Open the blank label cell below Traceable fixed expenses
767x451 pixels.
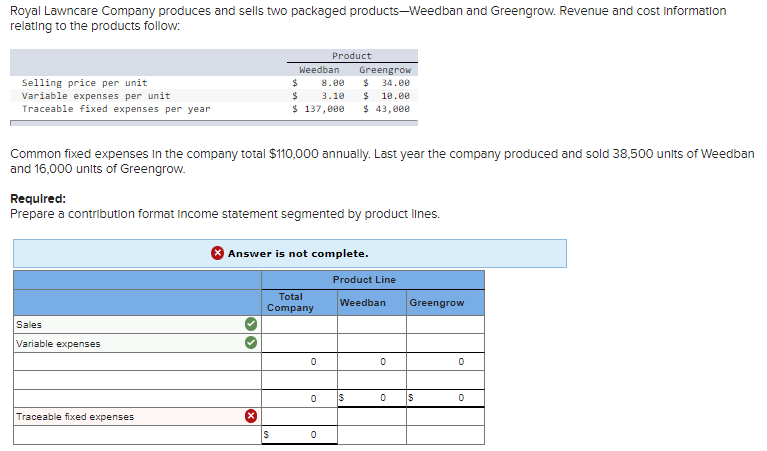(x=137, y=435)
